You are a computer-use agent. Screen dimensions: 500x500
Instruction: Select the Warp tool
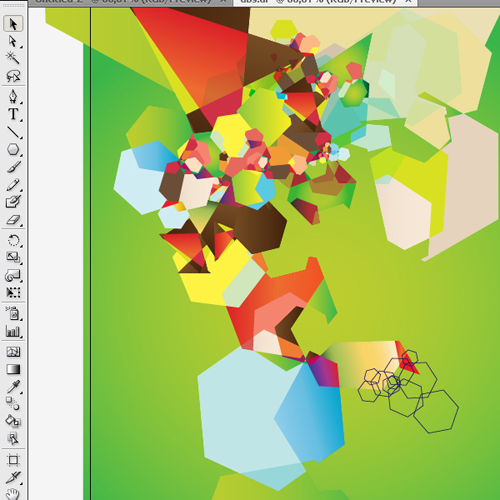tap(13, 275)
